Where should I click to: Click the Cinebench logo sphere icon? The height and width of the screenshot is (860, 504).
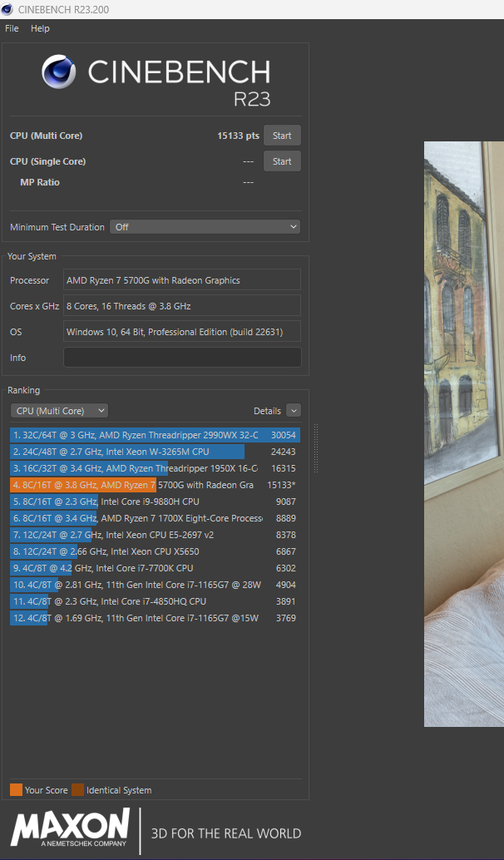click(59, 72)
